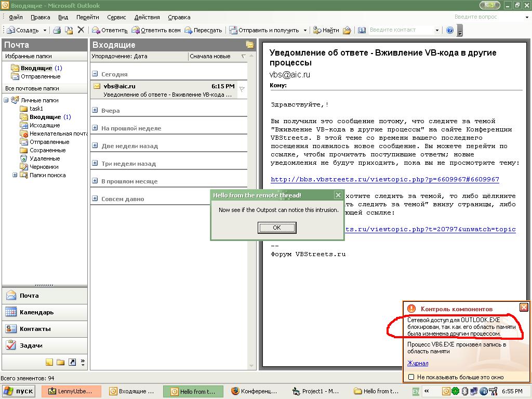Open the Вид menu
This screenshot has height=399, width=532.
pyautogui.click(x=63, y=17)
